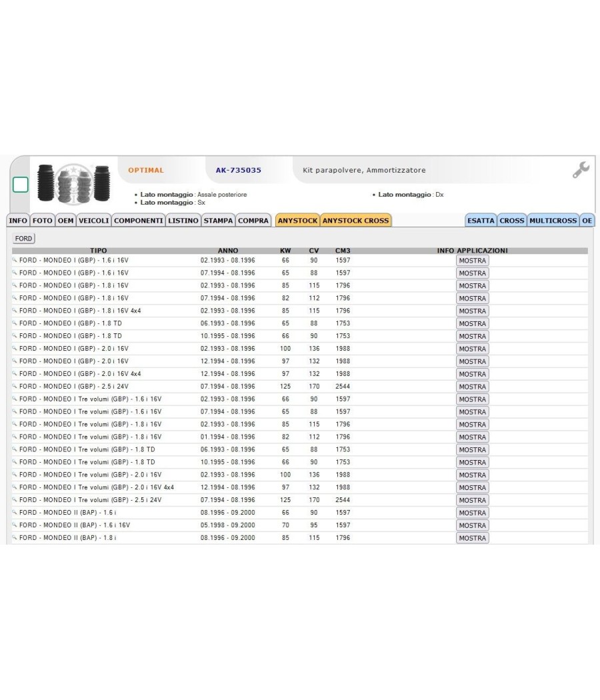Click magnifier for Mondeo II 1.6 i 66 kW
The image size is (600, 700).
coord(14,513)
